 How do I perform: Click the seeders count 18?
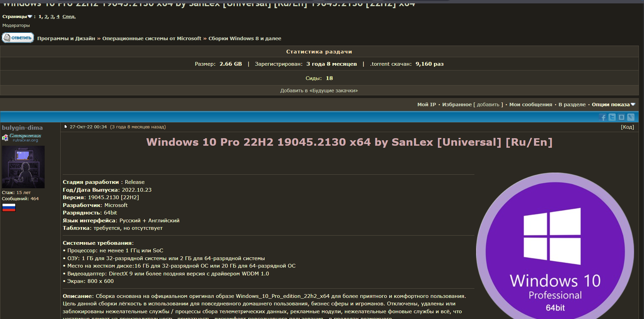(x=329, y=78)
